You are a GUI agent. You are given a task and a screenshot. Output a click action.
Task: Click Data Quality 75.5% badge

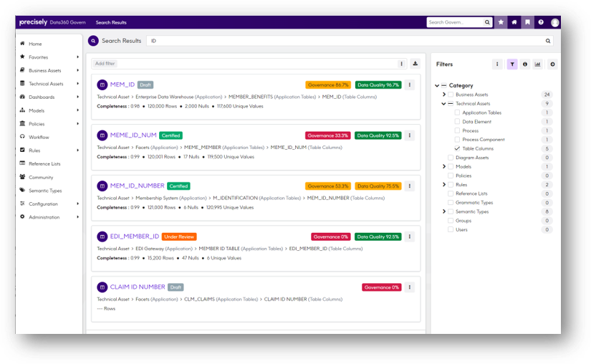pyautogui.click(x=378, y=186)
